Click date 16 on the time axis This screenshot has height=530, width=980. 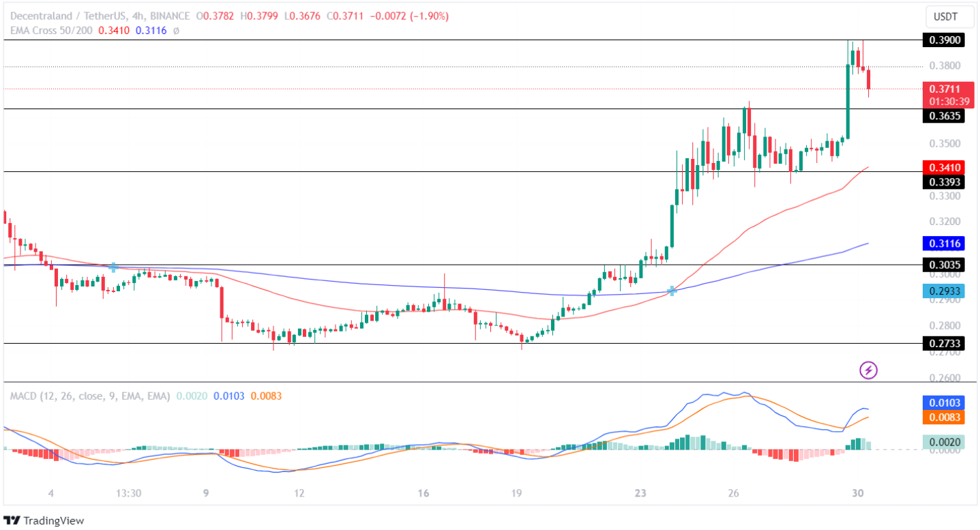424,493
